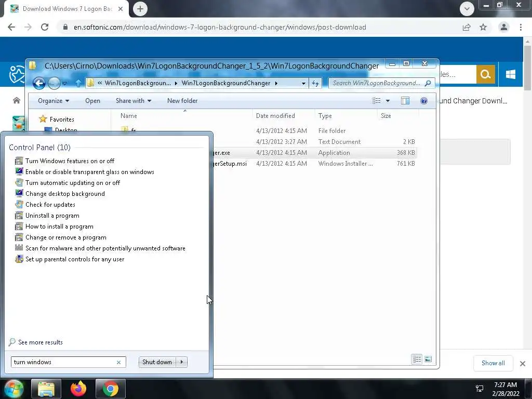Select Turn automatic updating on or off
This screenshot has height=399, width=532.
tap(73, 182)
